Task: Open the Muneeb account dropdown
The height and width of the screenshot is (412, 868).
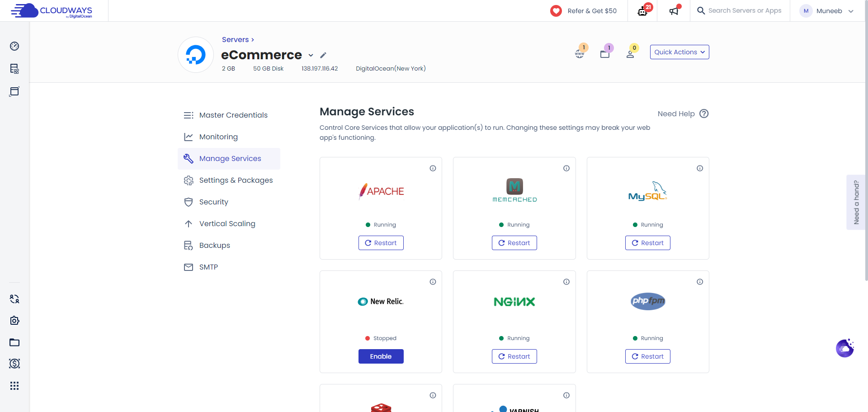Action: tap(827, 10)
